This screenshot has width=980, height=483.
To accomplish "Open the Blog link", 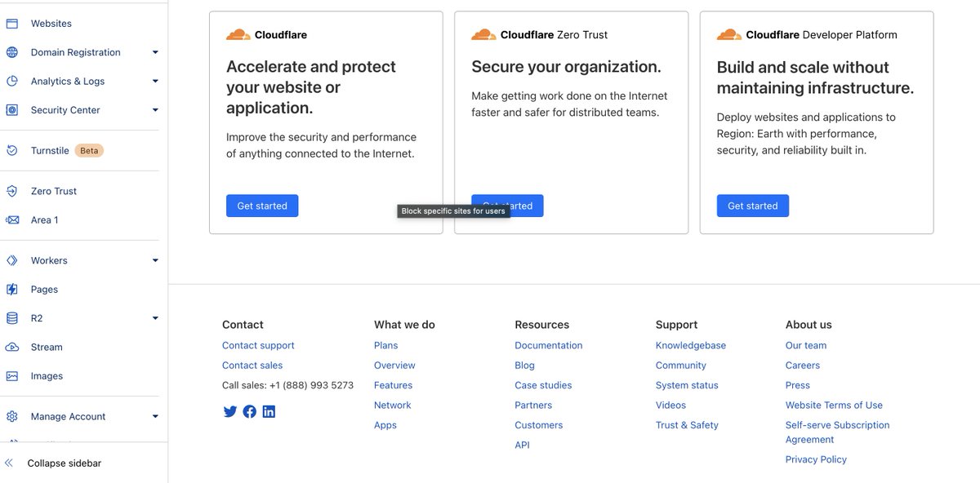I will click(525, 366).
